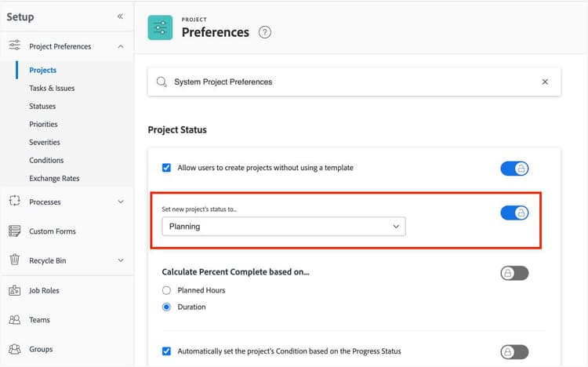The image size is (588, 367).
Task: Click the Recycle Bin trash icon
Action: 14,260
